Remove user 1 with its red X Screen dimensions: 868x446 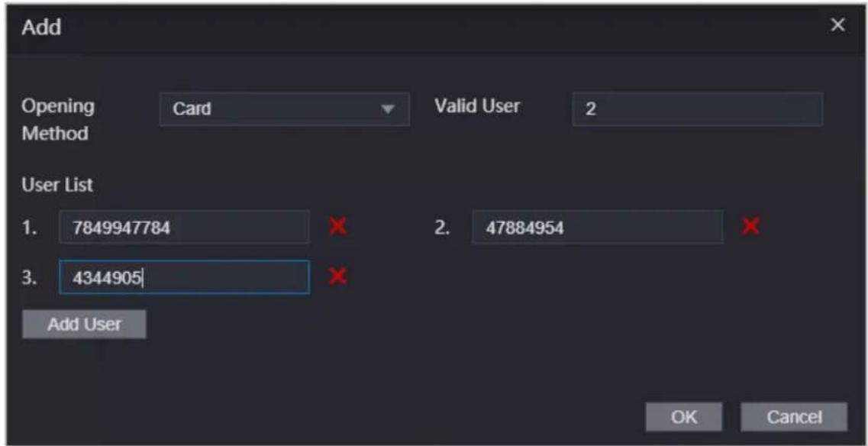tap(337, 226)
